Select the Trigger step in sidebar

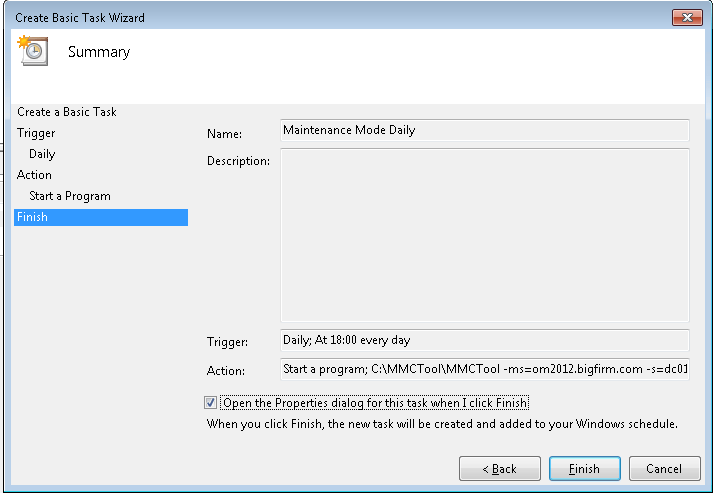(x=36, y=133)
